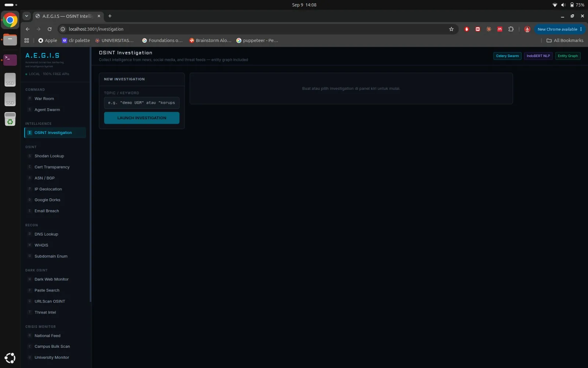Open Chrome apps grid icon

26,40
